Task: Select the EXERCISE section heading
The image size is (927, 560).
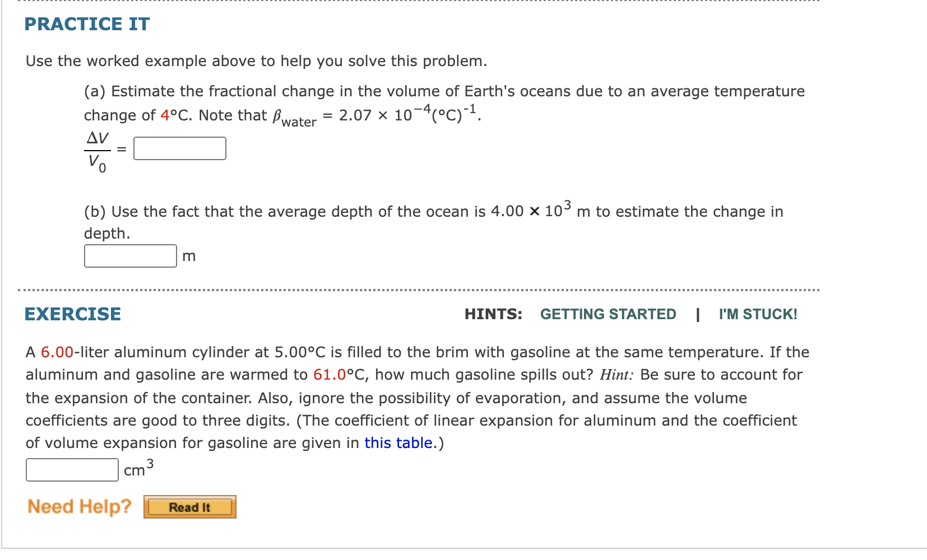Action: click(72, 314)
